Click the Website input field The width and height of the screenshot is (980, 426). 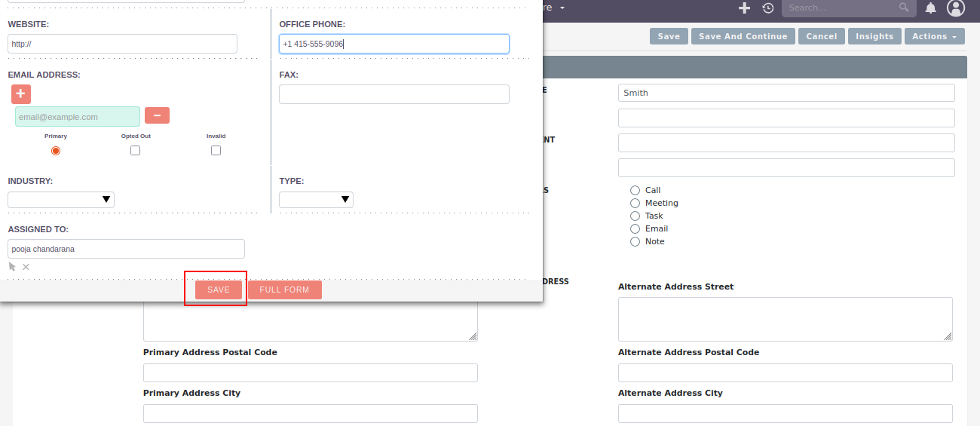(x=122, y=44)
